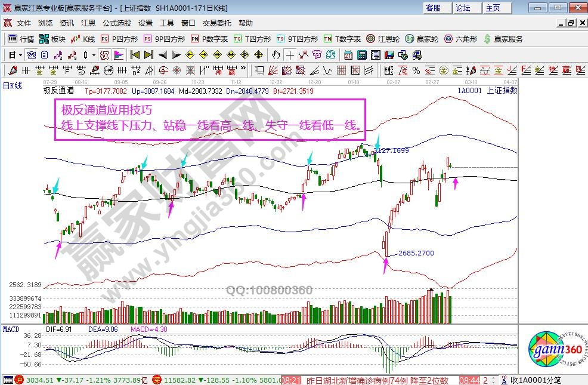The height and width of the screenshot is (385, 588).
Task: Select the hand pan tool
Action: coord(276,55)
